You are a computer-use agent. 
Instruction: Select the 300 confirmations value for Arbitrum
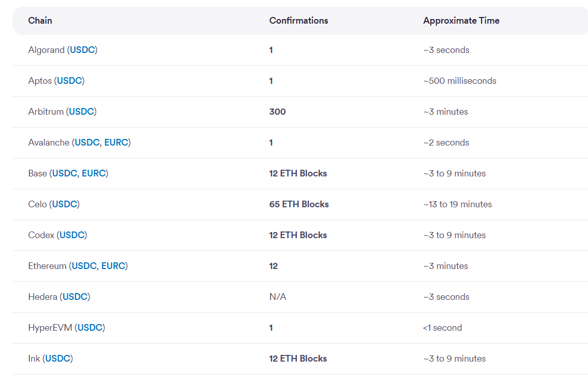point(277,112)
